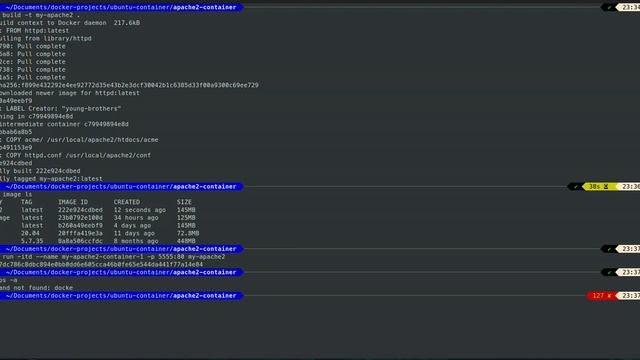Select image ID 'b260a49eebf9'

[x=80, y=225]
